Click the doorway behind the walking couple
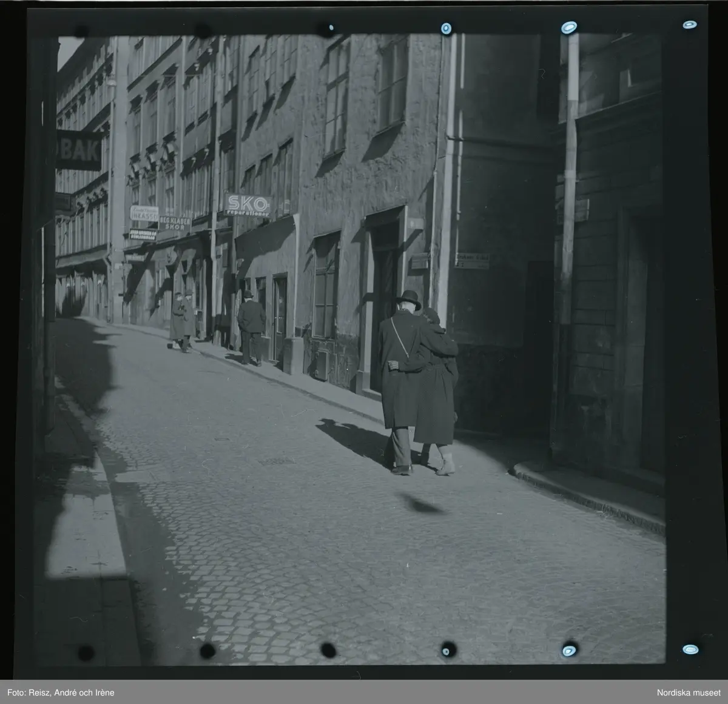Screen dimensions: 728x704 pyautogui.click(x=385, y=291)
